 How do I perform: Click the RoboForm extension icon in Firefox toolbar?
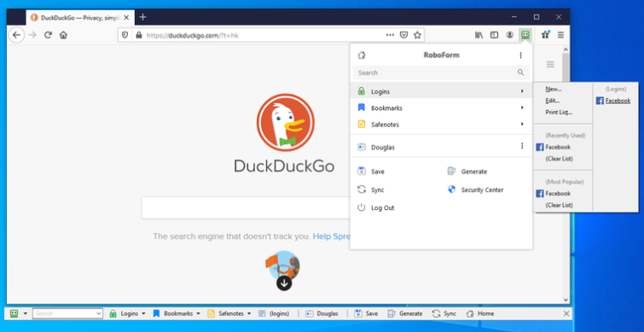pos(525,35)
